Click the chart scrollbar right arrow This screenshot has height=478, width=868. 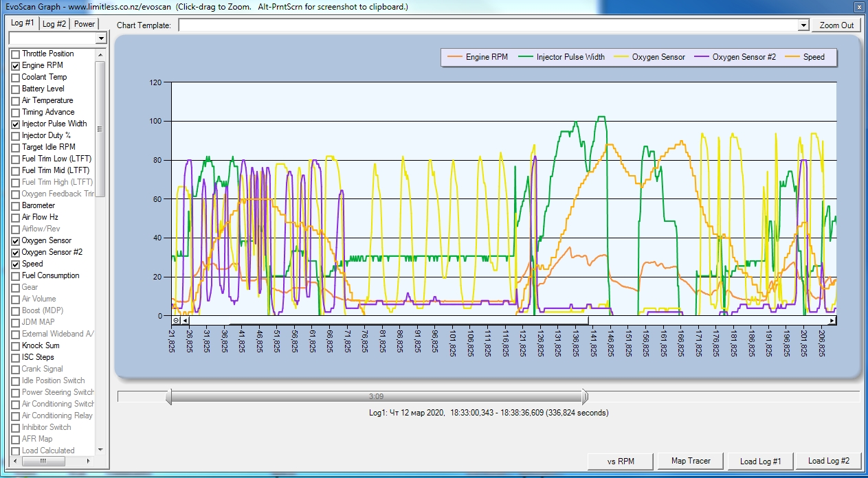click(832, 320)
